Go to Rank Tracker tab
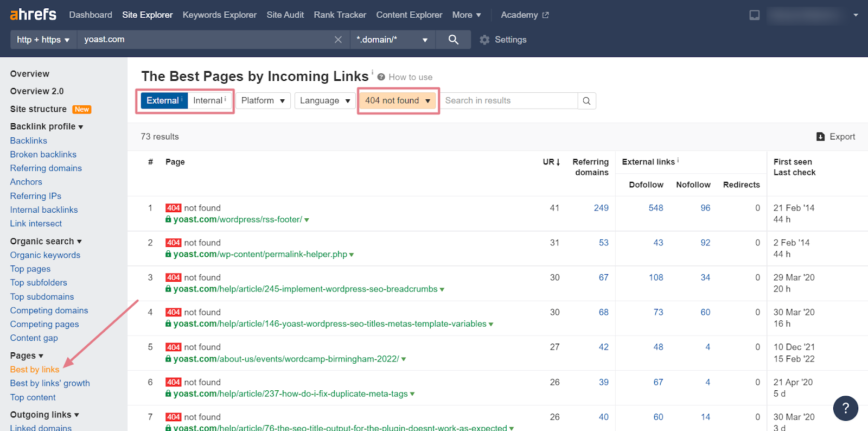The height and width of the screenshot is (431, 868). pos(340,15)
